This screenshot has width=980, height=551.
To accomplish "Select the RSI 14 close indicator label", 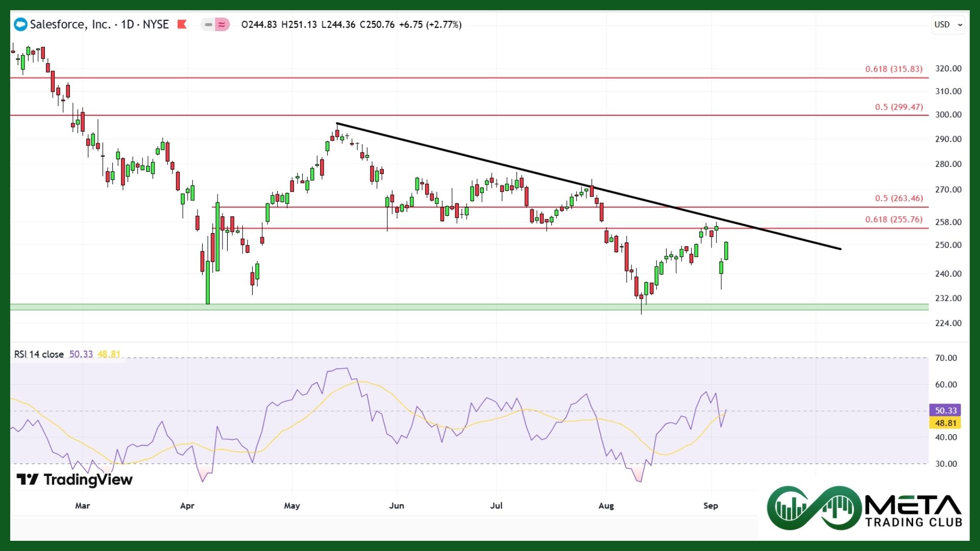I will tap(39, 354).
